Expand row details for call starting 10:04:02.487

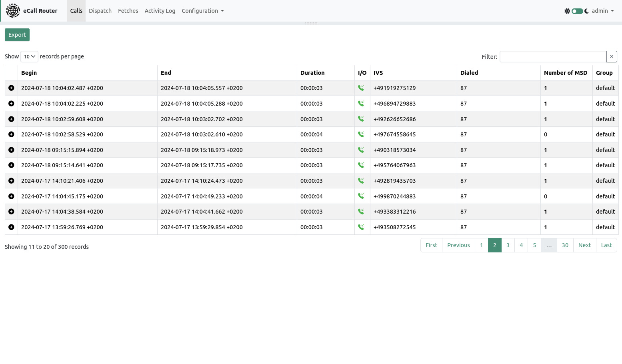tap(11, 88)
